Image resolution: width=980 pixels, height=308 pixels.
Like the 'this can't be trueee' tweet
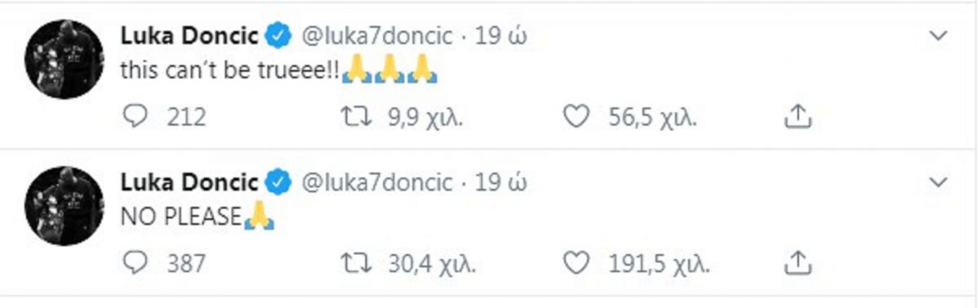click(577, 118)
